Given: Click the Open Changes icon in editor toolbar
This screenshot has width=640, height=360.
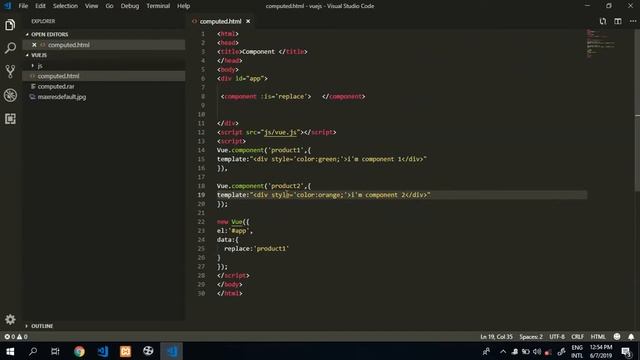Looking at the screenshot, I should pos(603,21).
